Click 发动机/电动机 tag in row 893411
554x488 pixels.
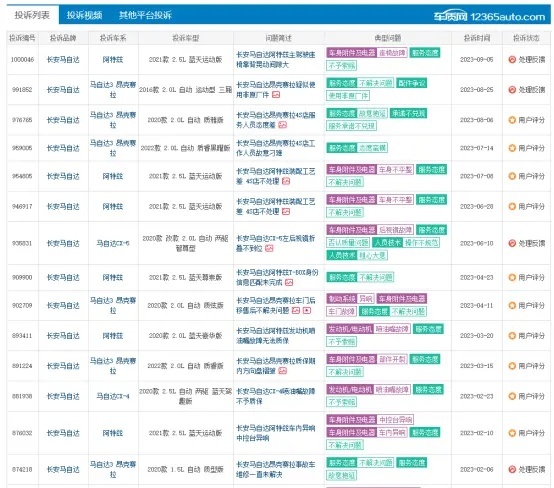[x=350, y=329]
